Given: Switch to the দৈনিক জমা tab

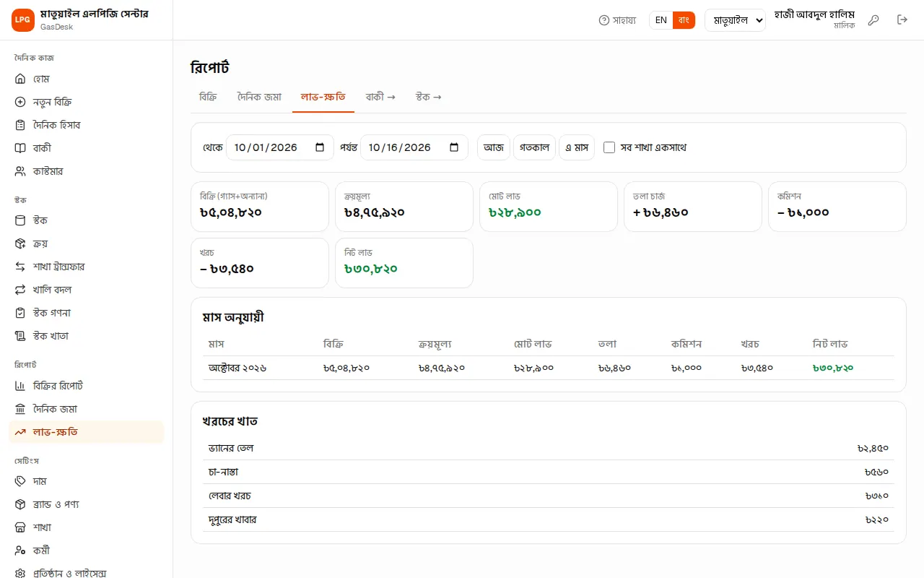Looking at the screenshot, I should pos(259,97).
